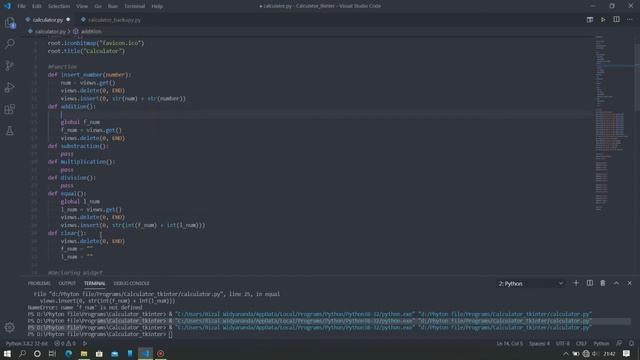640x360 pixels.
Task: Click 'def clear():' code line
Action: pyautogui.click(x=67, y=233)
